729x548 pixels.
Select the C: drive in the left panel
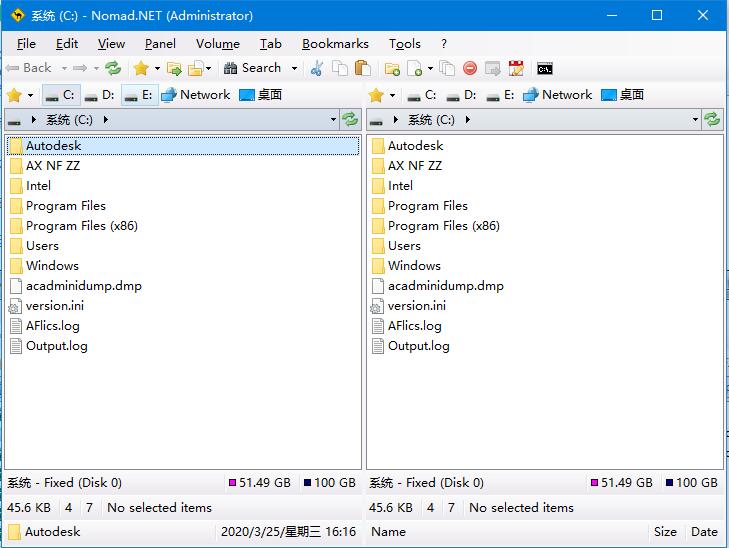pyautogui.click(x=61, y=95)
